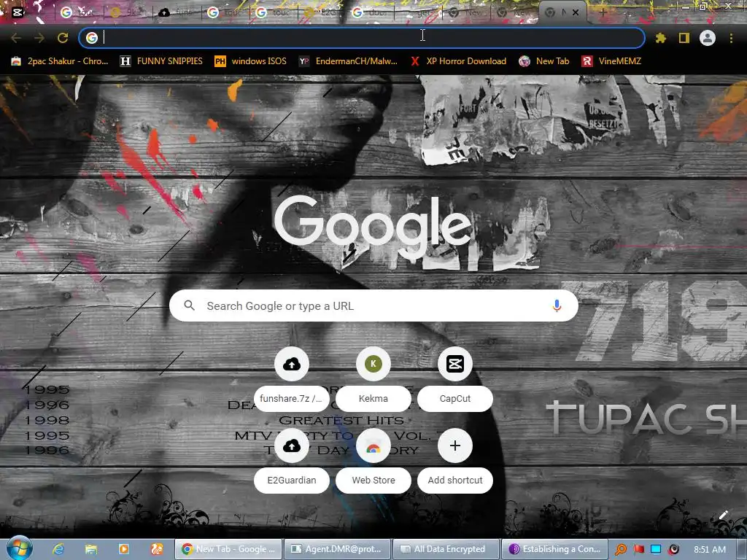Open the media player taskbar icon
This screenshot has height=560, width=747.
coord(123,549)
